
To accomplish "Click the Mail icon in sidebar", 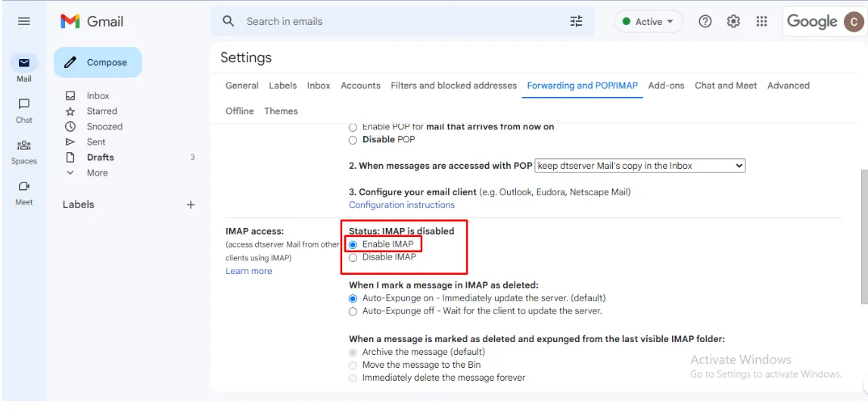I will (24, 64).
